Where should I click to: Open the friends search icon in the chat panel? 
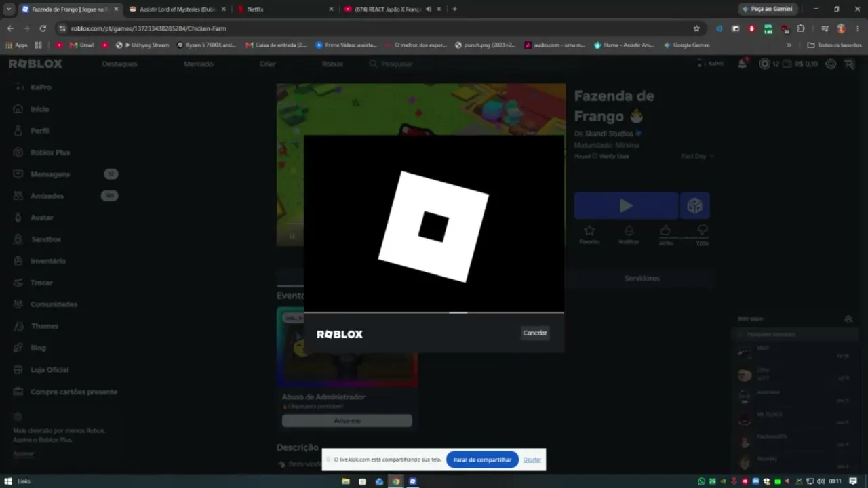pos(848,319)
